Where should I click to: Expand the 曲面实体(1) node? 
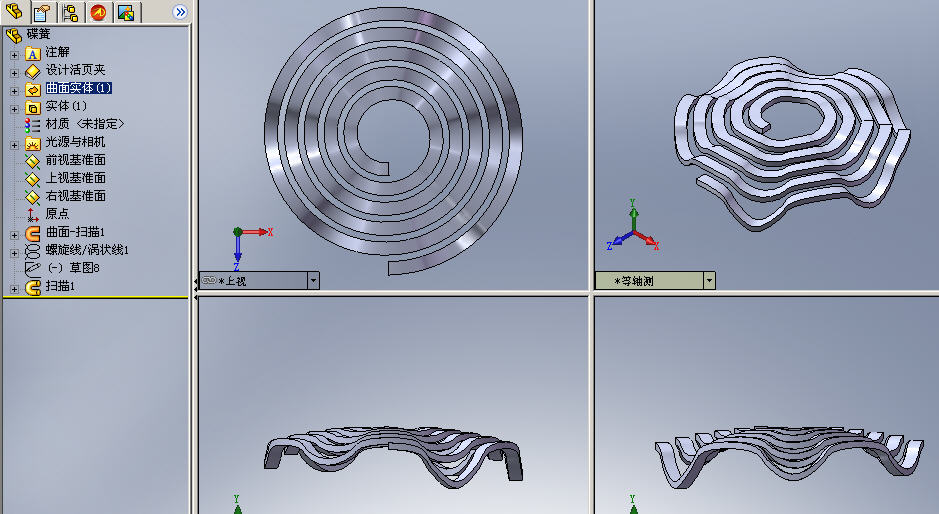click(14, 91)
